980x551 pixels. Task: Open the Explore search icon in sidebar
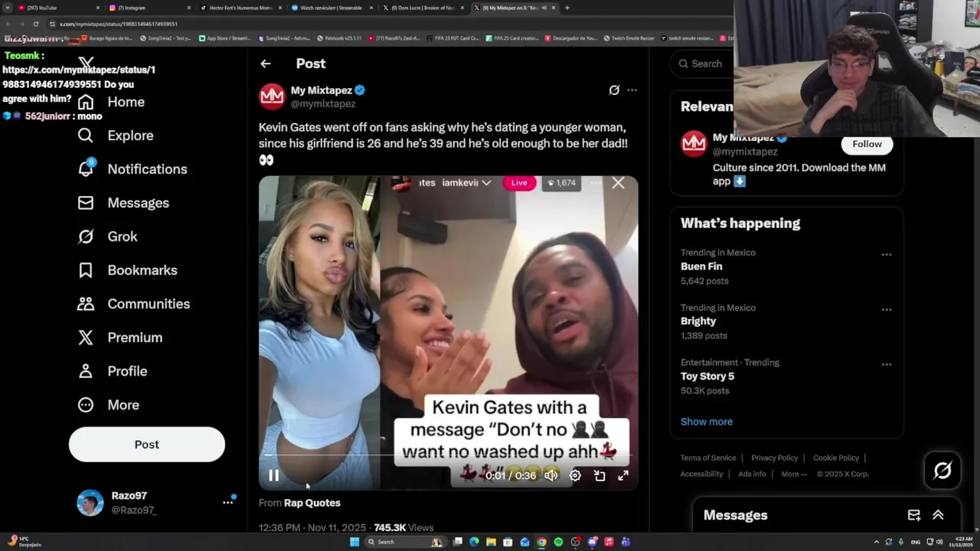tap(86, 135)
